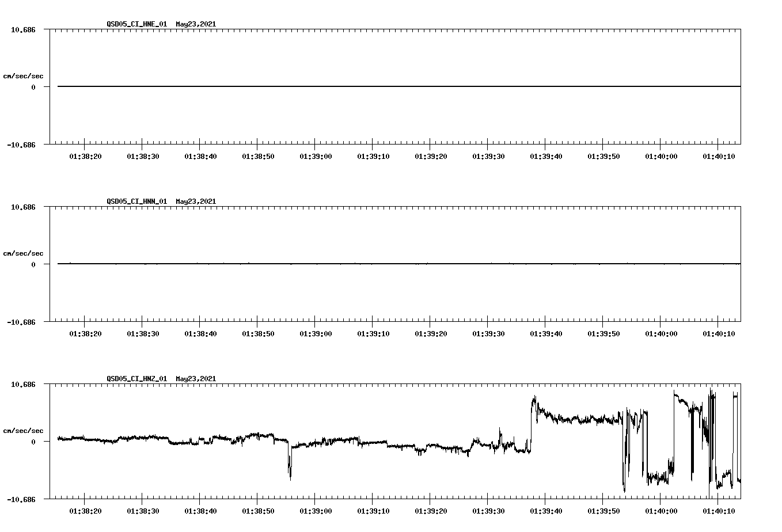The width and height of the screenshot is (782, 532).
Task: Click the HNN plot's zero axis label
Action: click(x=33, y=265)
